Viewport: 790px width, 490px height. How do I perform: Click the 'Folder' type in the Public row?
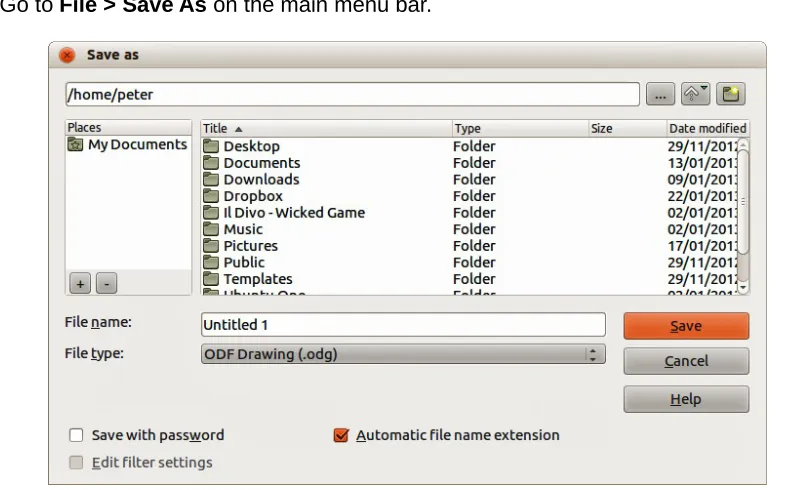point(474,262)
